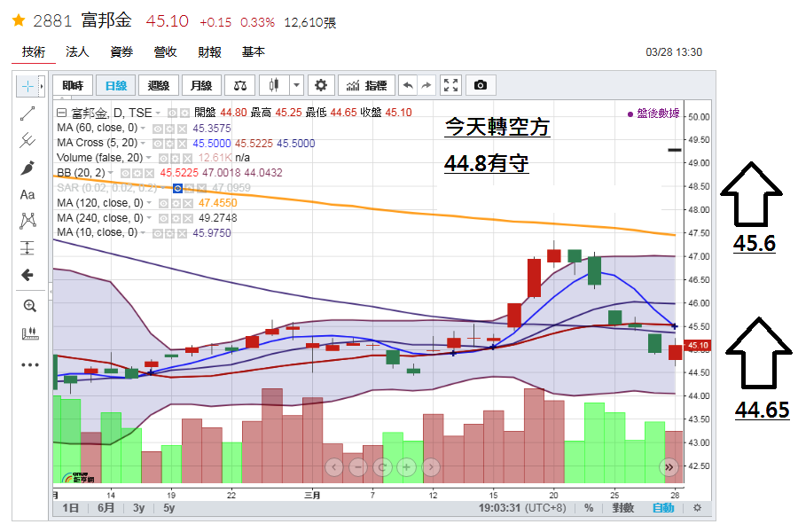This screenshot has width=798, height=532.
Task: Open dropdown beside 富邦金, D, TSE
Action: (x=158, y=113)
